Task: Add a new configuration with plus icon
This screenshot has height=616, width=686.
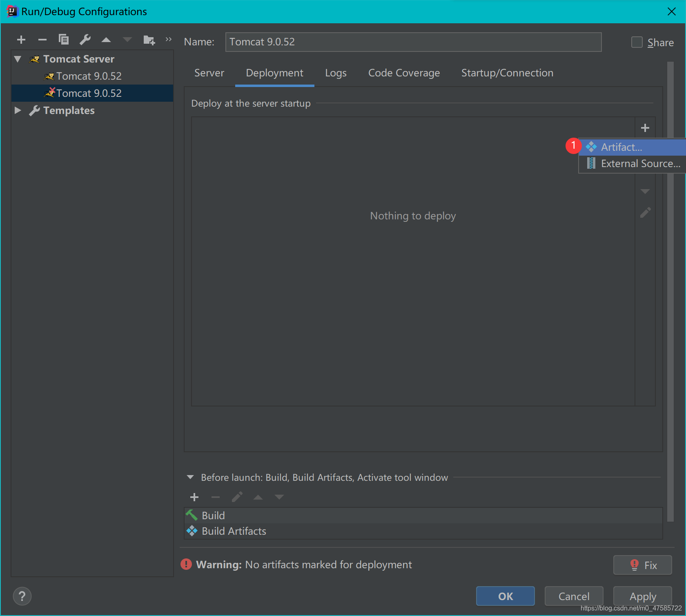Action: tap(21, 40)
